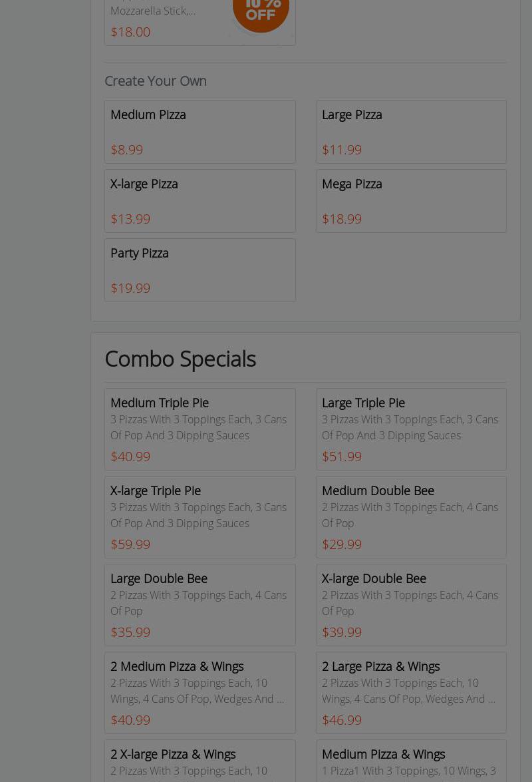Viewport: 532px width, 782px height.
Task: Click the $40.99 price under Medium Triple Pie
Action: (130, 457)
